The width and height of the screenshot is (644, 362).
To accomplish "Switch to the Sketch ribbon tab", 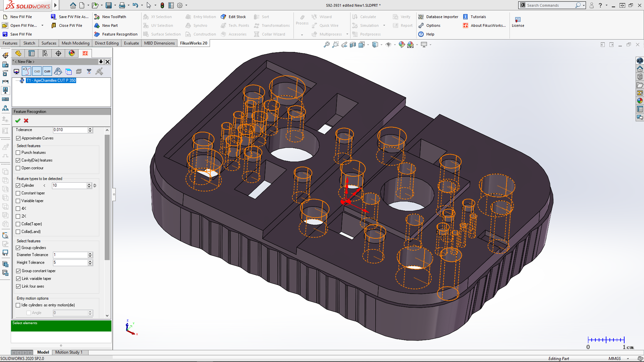I will coord(29,43).
